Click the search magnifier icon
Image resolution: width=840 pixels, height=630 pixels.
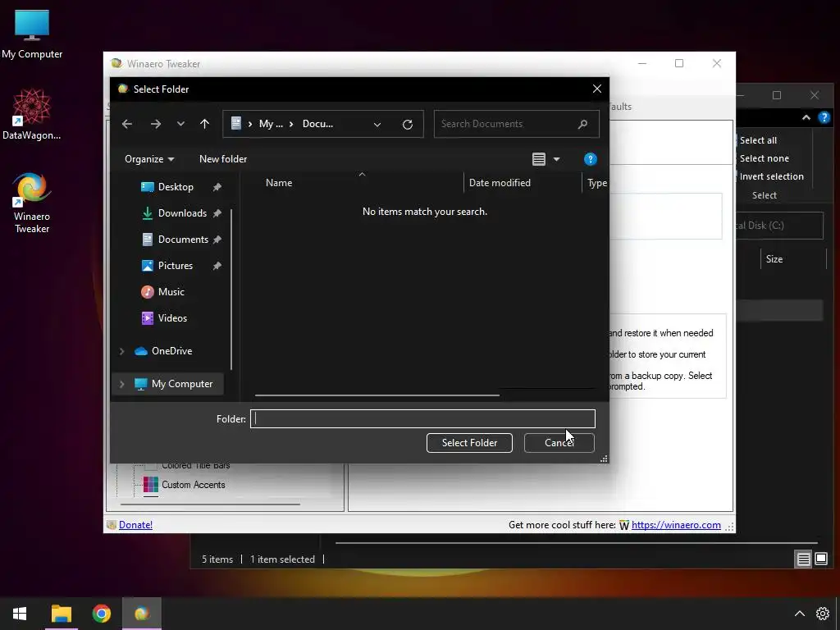[583, 124]
